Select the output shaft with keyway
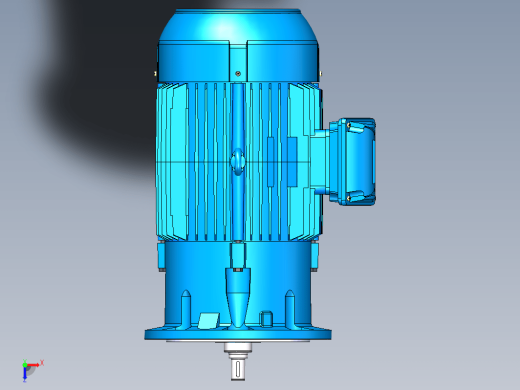This screenshot has width=520, height=390. point(238,361)
